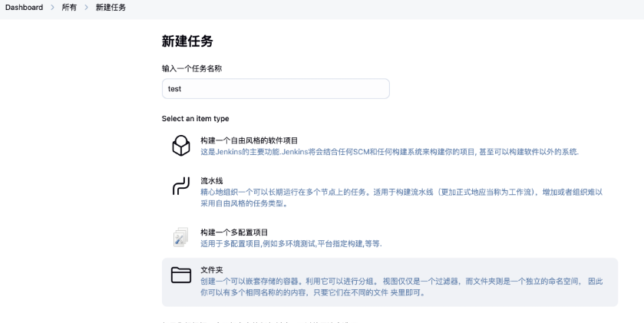Focus the task name field containing "test"
This screenshot has height=323, width=644.
coord(276,88)
